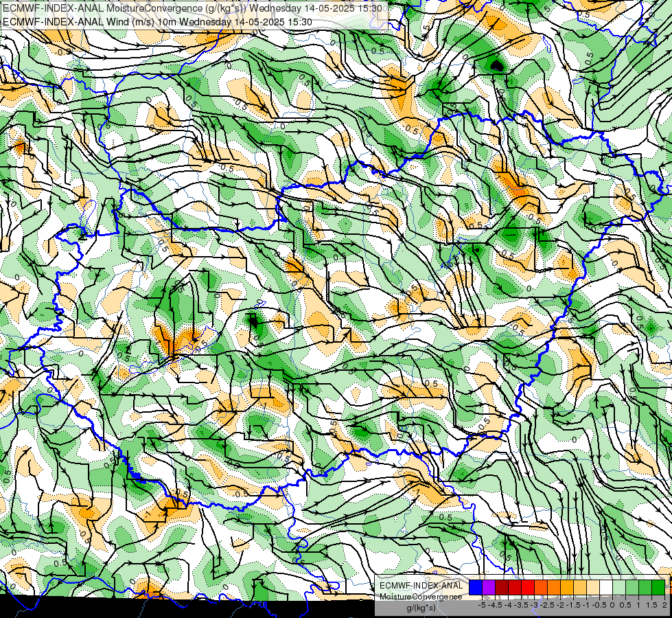This screenshot has width=672, height=618.
Task: Click the palest green legend swatch
Action: click(x=619, y=587)
